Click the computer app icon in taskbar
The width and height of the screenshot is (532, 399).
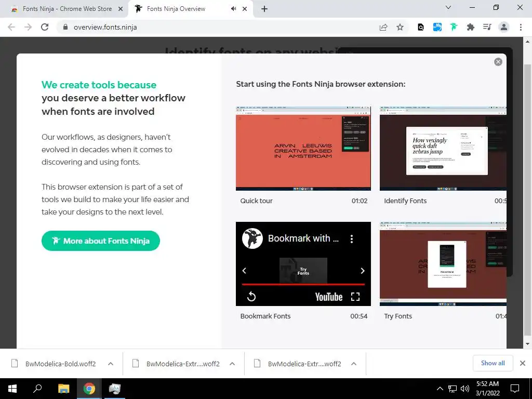pyautogui.click(x=115, y=389)
